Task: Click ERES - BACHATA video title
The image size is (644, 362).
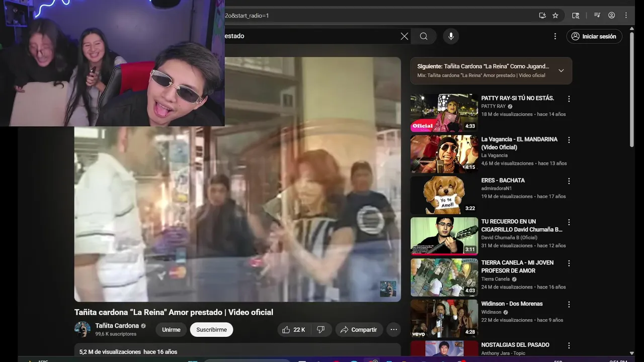Action: pyautogui.click(x=503, y=180)
